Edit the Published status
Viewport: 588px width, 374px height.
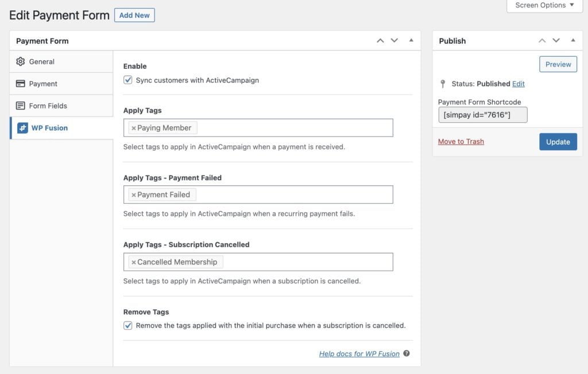(519, 84)
